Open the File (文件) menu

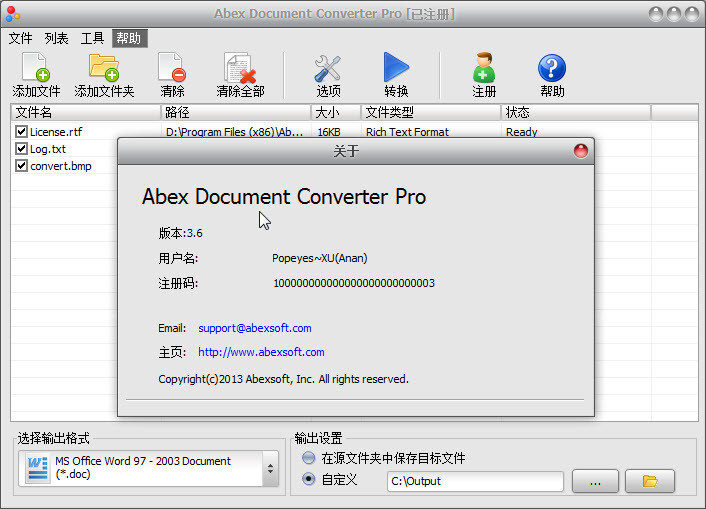click(x=21, y=38)
